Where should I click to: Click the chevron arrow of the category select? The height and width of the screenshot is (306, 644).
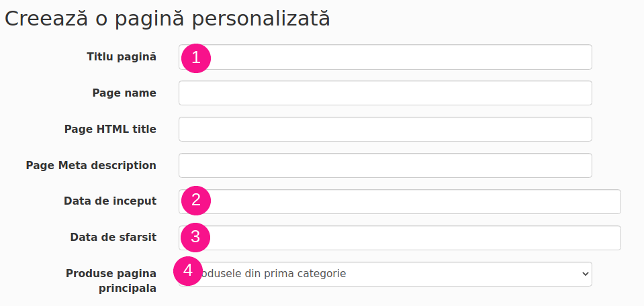[586, 274]
